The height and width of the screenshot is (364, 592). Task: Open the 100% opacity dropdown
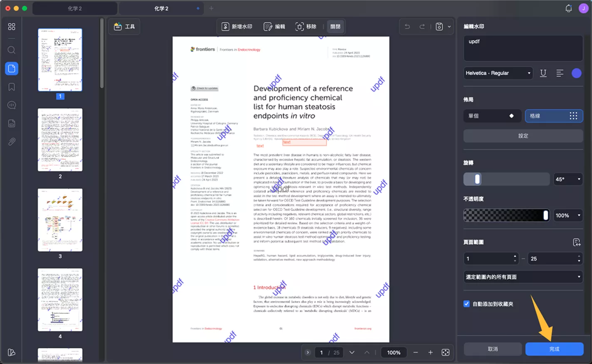(x=568, y=215)
